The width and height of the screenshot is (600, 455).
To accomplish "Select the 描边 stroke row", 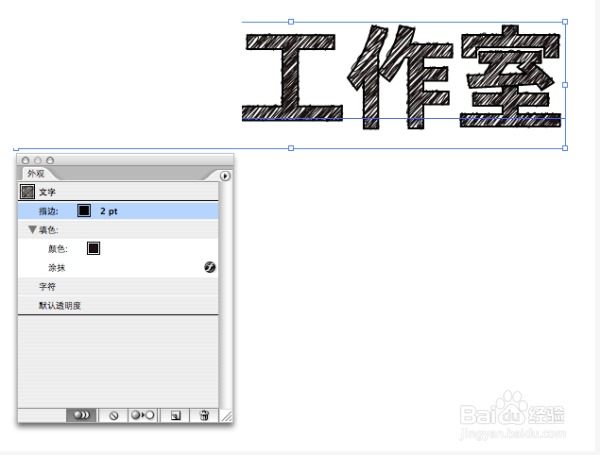I will (x=118, y=211).
